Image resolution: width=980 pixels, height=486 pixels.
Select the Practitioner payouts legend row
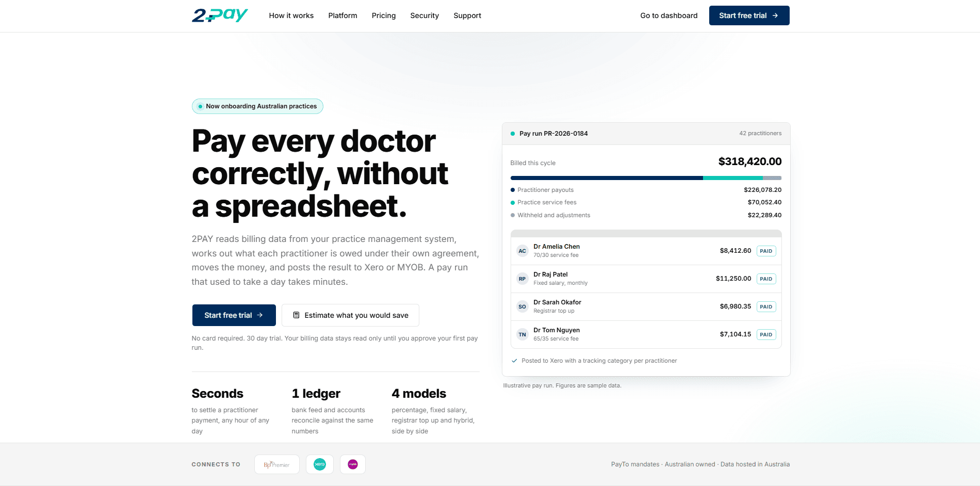pyautogui.click(x=646, y=190)
